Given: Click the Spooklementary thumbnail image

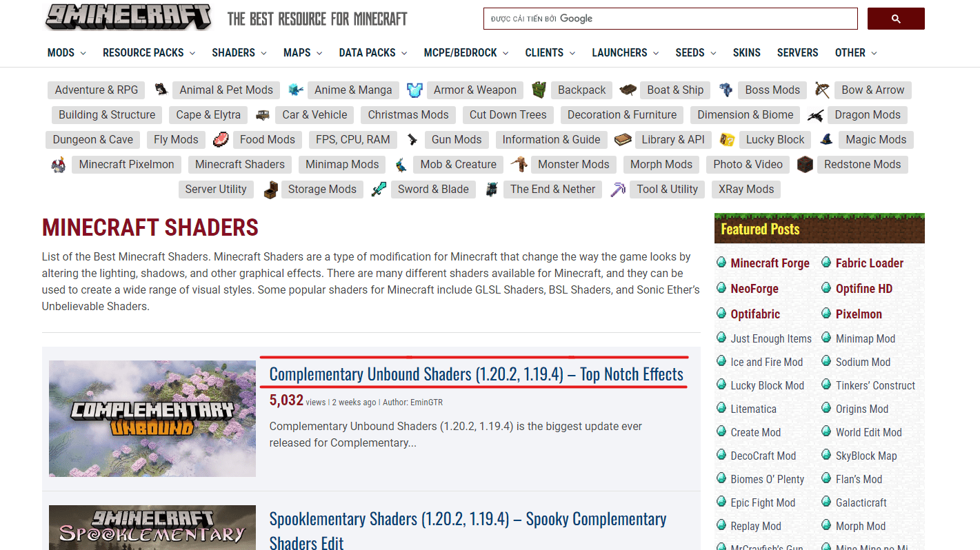Looking at the screenshot, I should coord(152,527).
